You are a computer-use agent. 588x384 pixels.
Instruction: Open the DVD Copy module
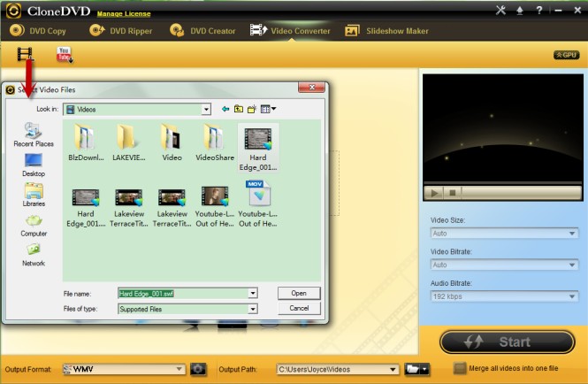pos(37,31)
